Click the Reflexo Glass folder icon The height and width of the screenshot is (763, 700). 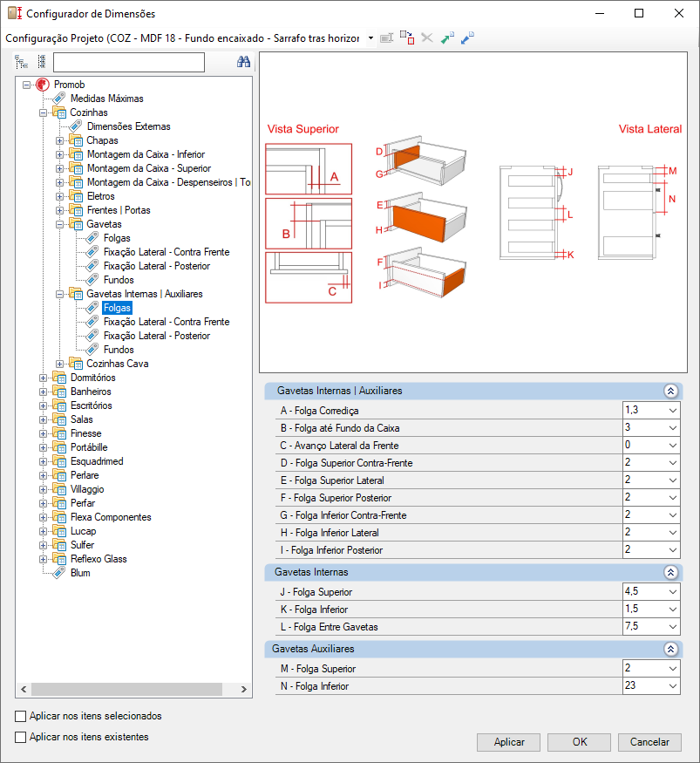click(x=59, y=559)
